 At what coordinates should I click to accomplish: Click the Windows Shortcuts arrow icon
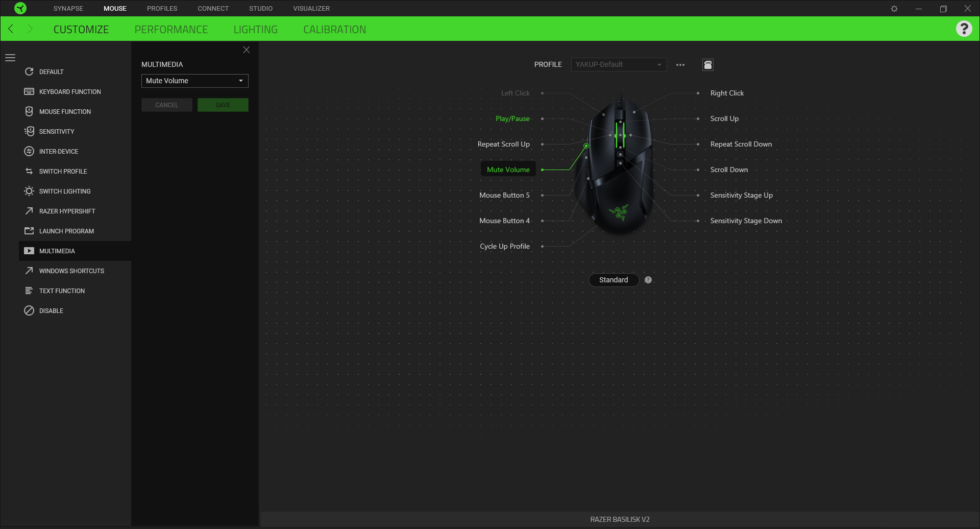tap(29, 271)
